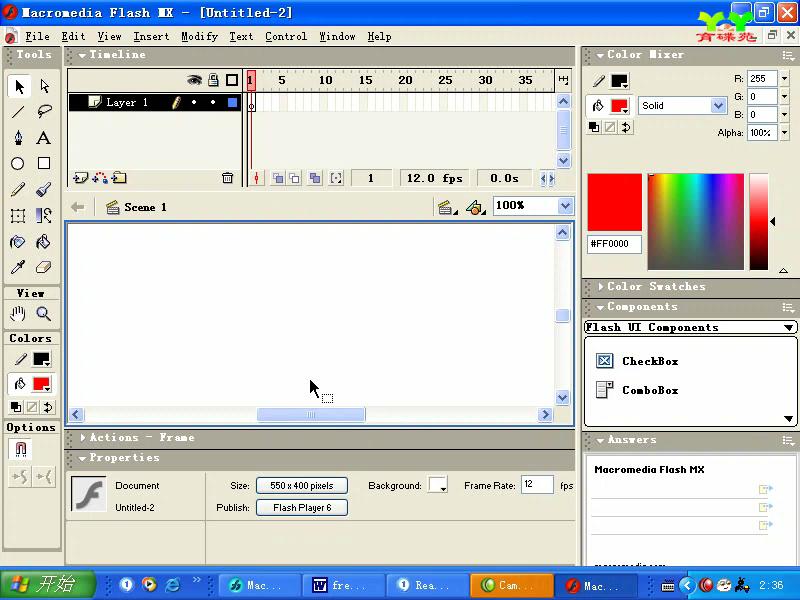The width and height of the screenshot is (800, 600).
Task: Click the Windows Start button
Action: tap(48, 584)
